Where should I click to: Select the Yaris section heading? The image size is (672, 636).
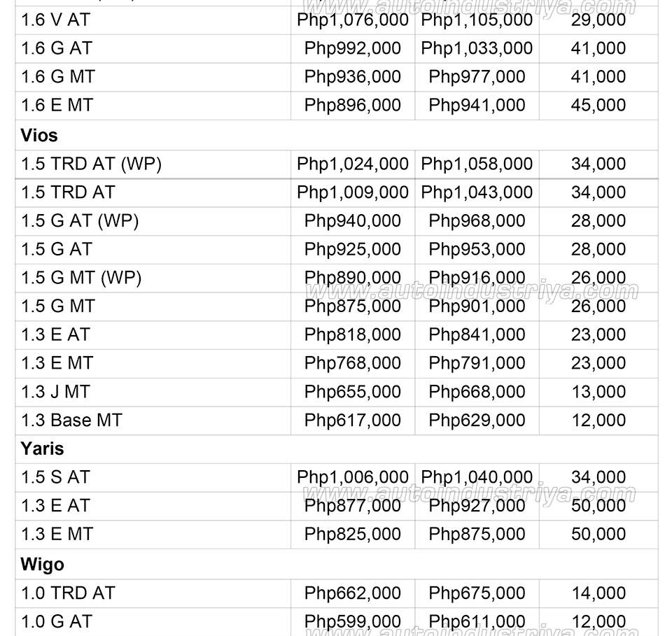[x=42, y=448]
